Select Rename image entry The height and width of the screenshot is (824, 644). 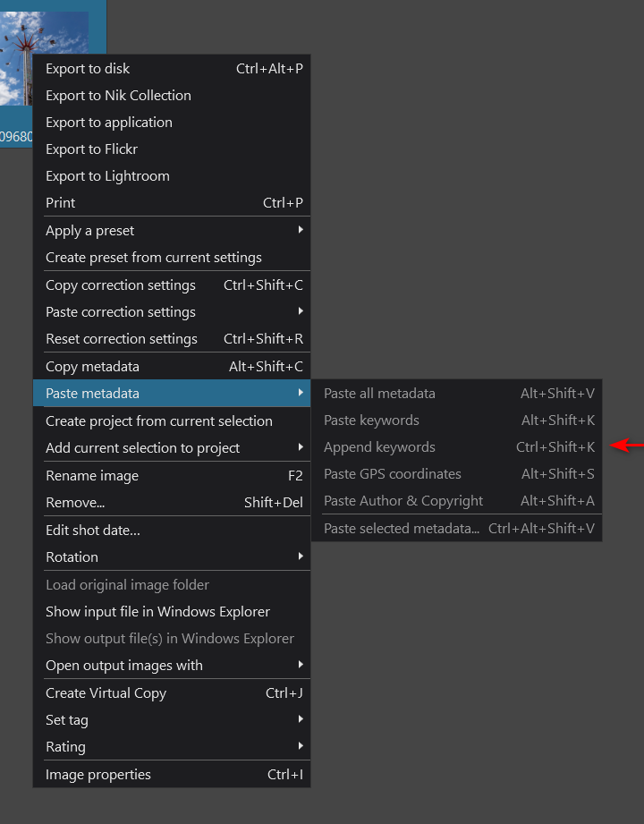point(172,476)
